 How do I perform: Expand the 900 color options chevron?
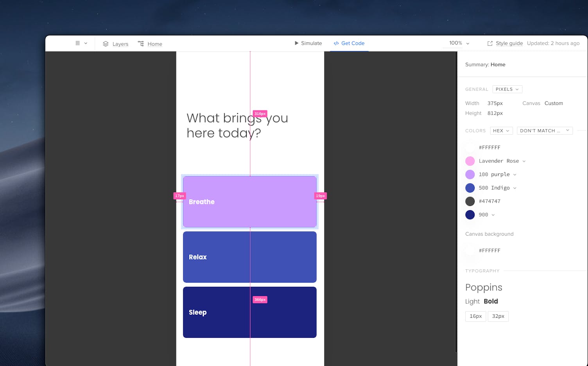click(493, 215)
